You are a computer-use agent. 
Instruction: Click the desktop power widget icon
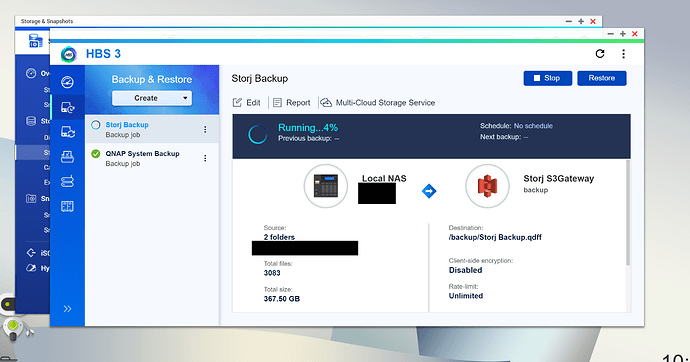click(13, 326)
